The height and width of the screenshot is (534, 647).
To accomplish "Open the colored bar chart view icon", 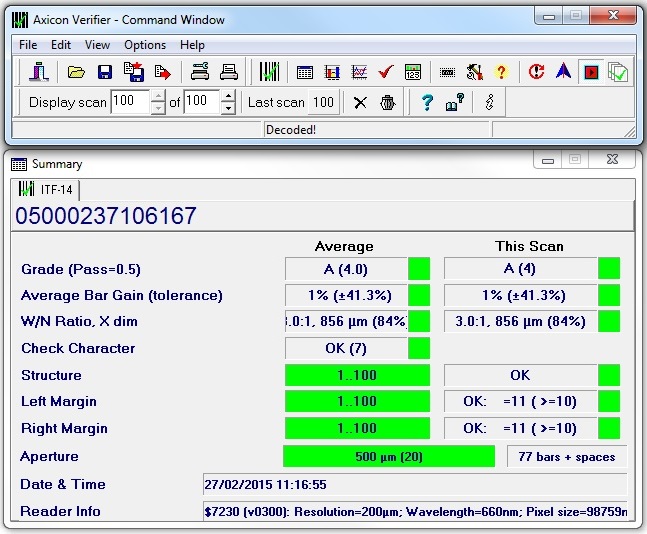I will tap(332, 73).
